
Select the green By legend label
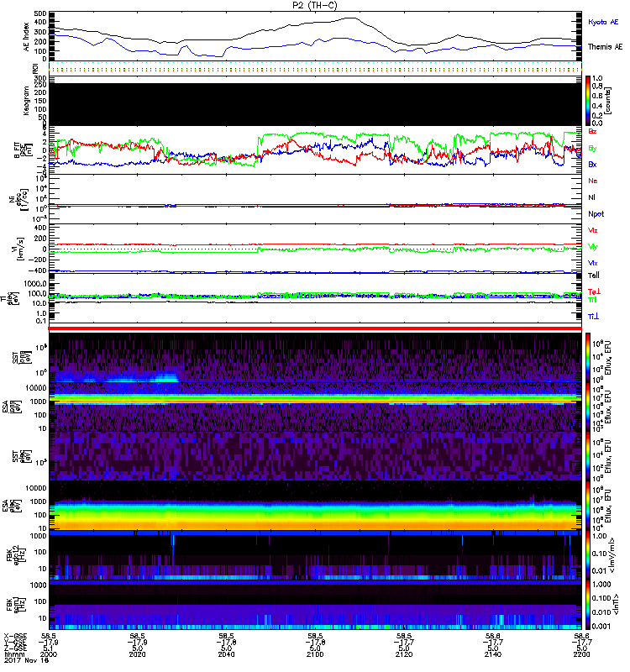592,149
